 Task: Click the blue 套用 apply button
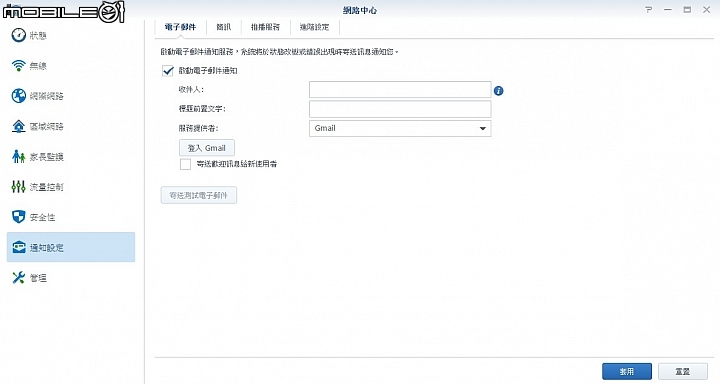(x=627, y=371)
